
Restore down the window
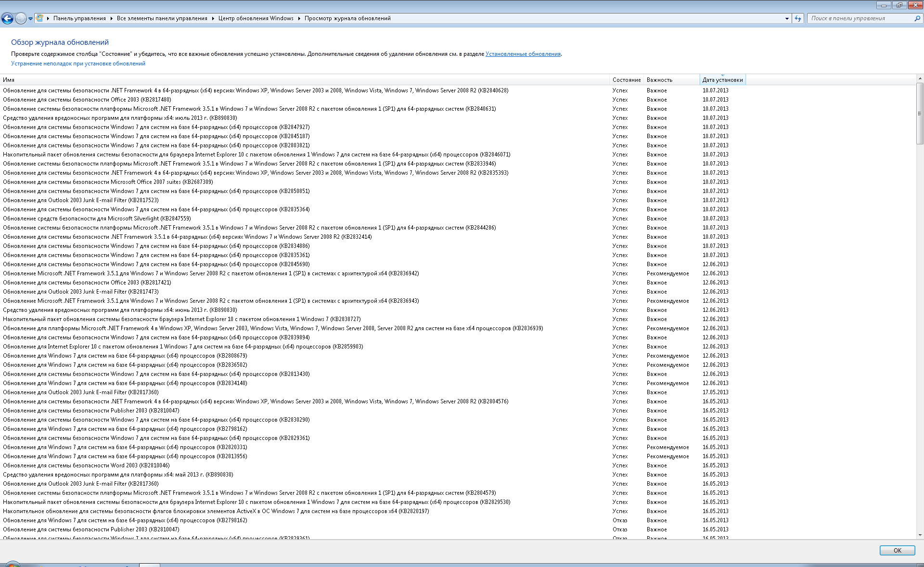899,5
